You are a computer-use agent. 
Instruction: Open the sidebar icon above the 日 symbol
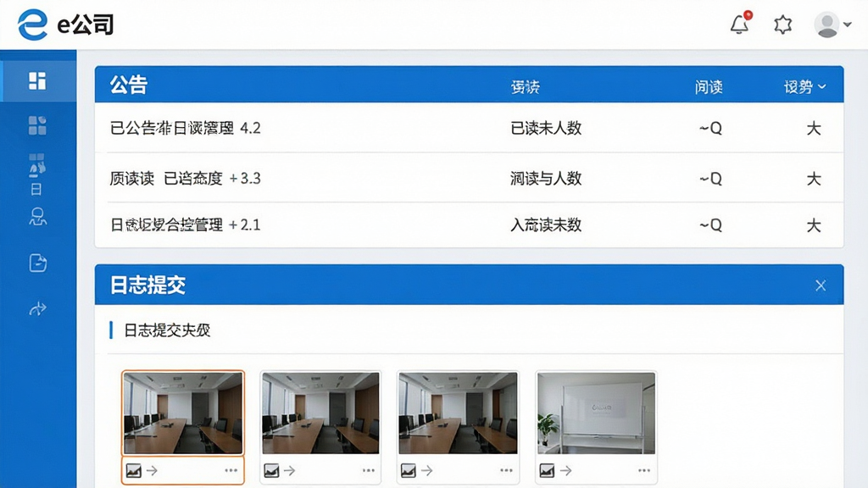pos(37,165)
